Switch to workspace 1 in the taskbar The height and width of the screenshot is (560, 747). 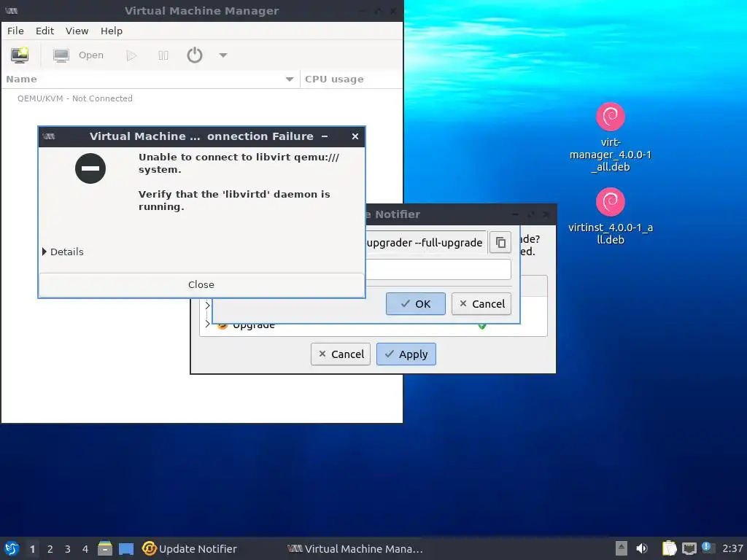(32, 549)
